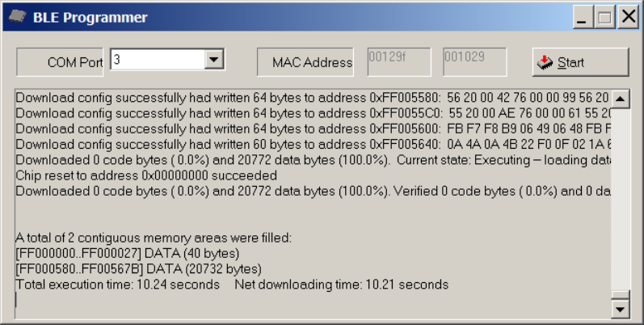Image resolution: width=644 pixels, height=325 pixels.
Task: Open the COM Port dropdown arrow
Action: 213,60
